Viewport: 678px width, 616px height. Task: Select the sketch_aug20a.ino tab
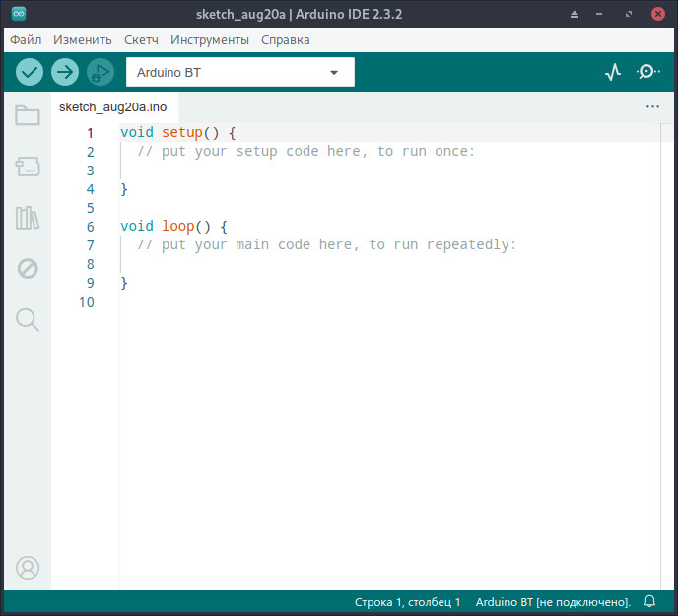113,107
